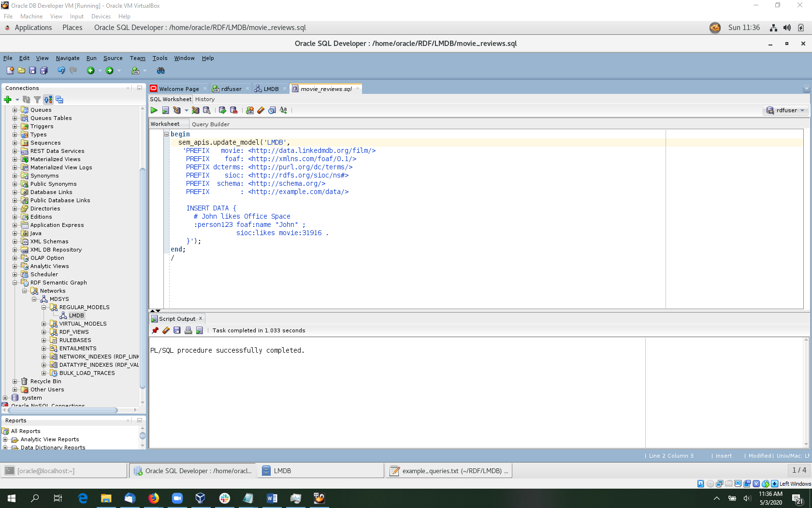Click the Run Script icon in worksheet toolbar
Screen dimensions: 812x508
(x=165, y=110)
